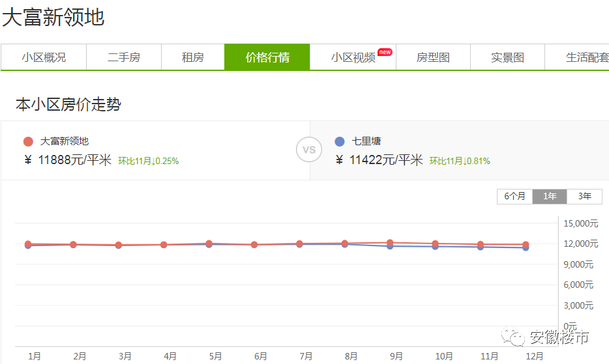Open the 租房 tab
This screenshot has width=609, height=364.
click(x=192, y=57)
